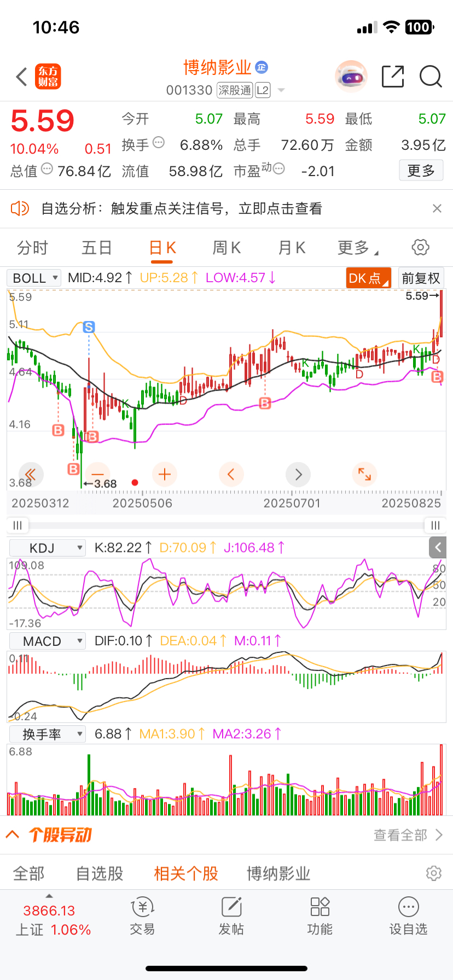Open the BOLL indicator dropdown
453x980 pixels.
[34, 278]
